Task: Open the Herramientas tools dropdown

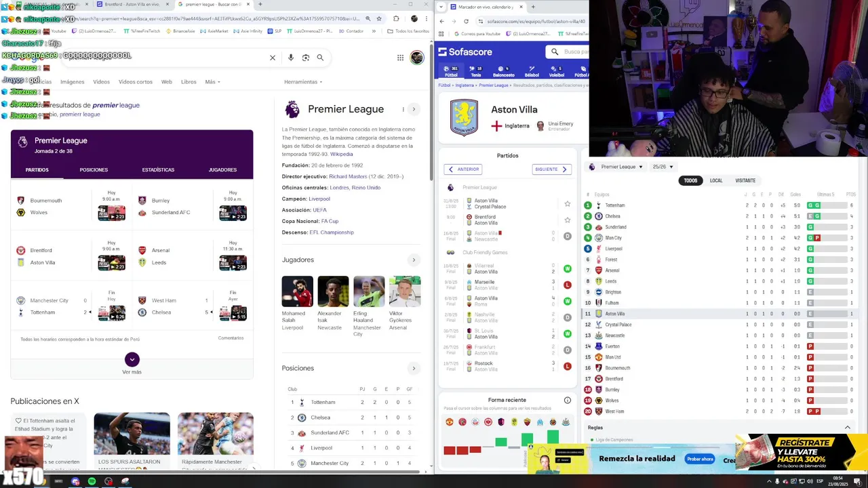Action: pos(303,82)
